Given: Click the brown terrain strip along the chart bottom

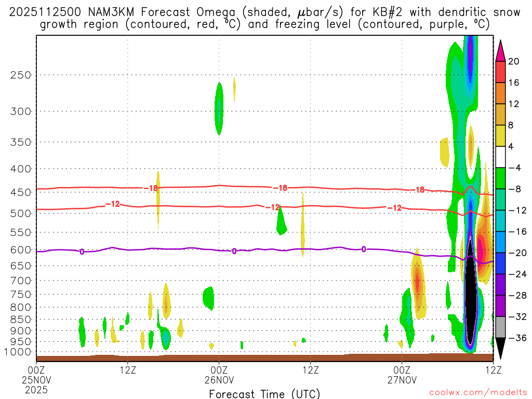Looking at the screenshot, I should click(x=264, y=357).
